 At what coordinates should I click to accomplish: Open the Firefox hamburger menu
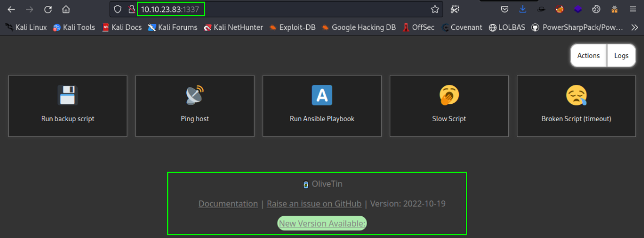pyautogui.click(x=633, y=9)
